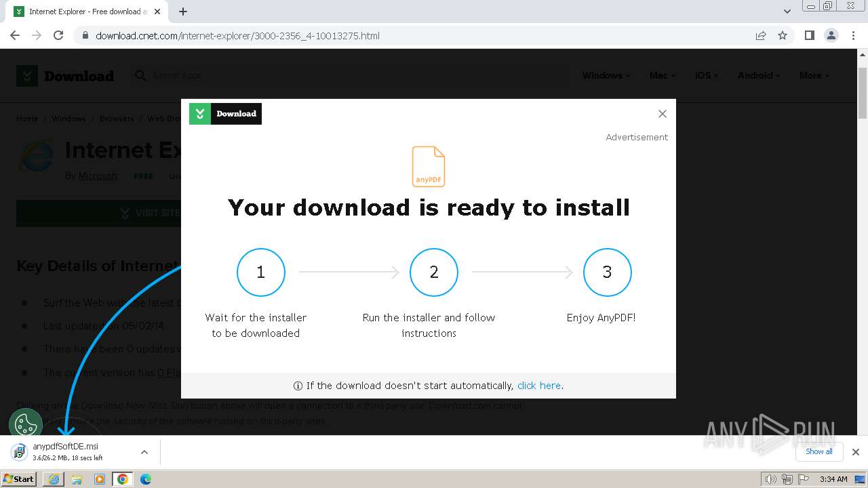
Task: Open the Chrome profile avatar
Action: click(x=831, y=35)
